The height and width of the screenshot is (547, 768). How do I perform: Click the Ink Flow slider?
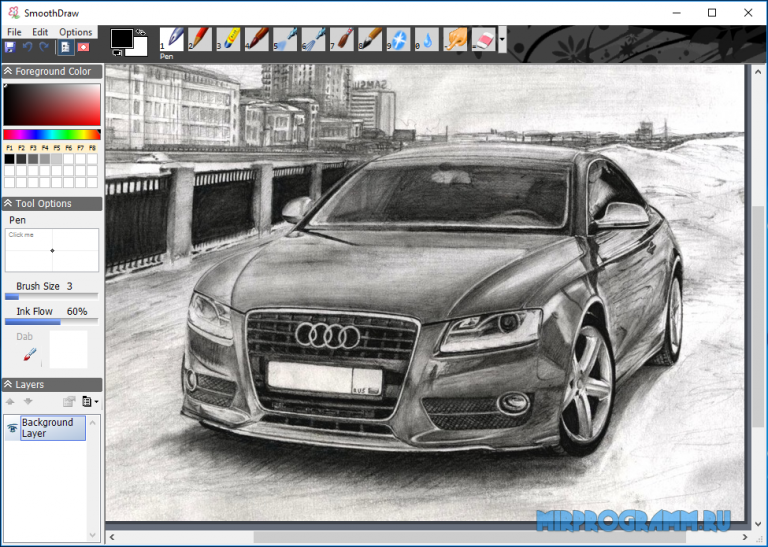click(x=51, y=322)
